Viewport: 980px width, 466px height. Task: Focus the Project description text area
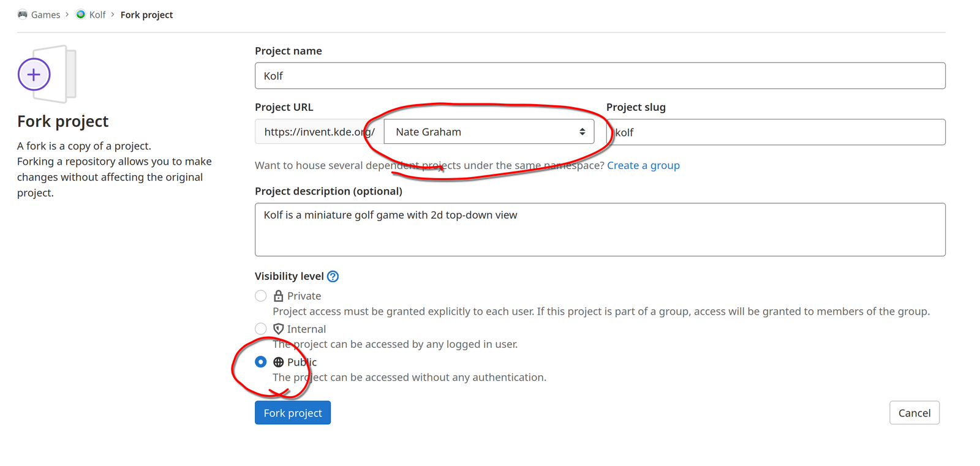pos(600,230)
